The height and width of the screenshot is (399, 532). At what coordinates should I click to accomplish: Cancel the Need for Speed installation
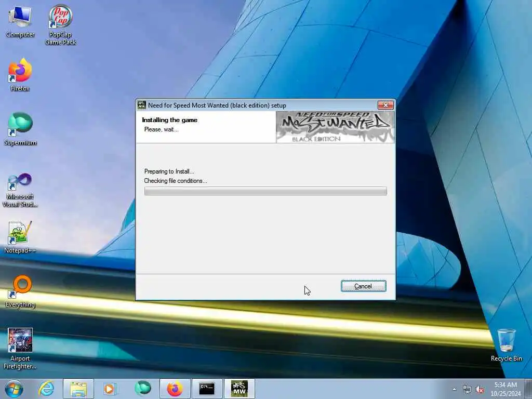click(363, 286)
